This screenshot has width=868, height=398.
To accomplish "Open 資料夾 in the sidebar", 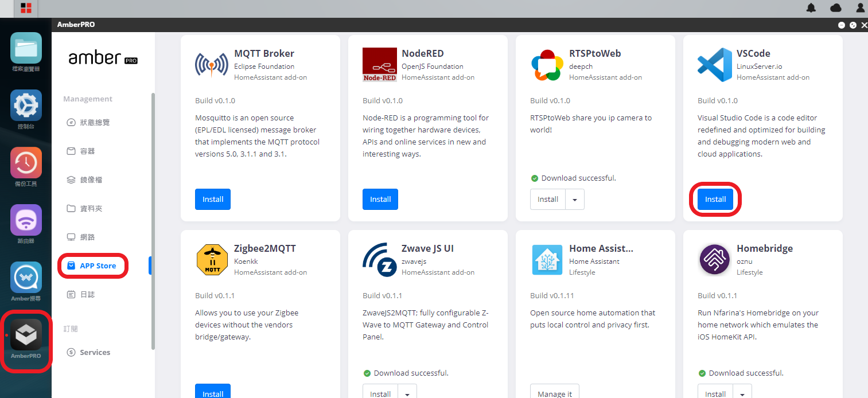I will pos(84,208).
